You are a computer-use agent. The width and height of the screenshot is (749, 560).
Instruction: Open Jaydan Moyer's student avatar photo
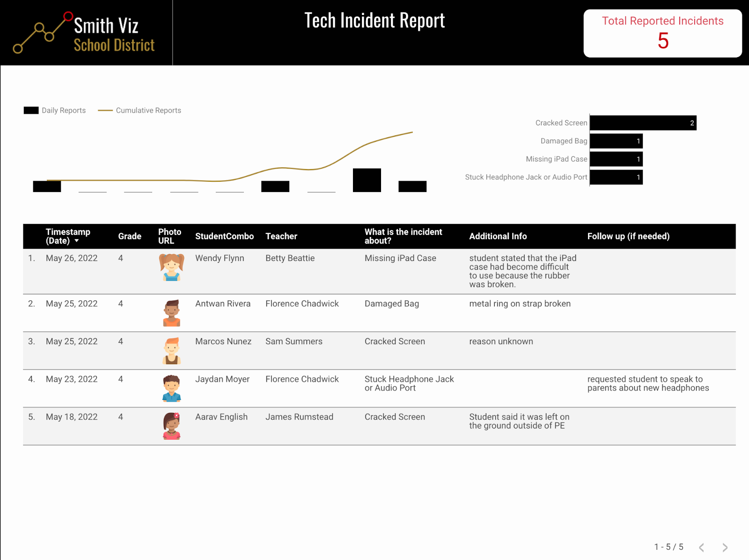pyautogui.click(x=171, y=388)
